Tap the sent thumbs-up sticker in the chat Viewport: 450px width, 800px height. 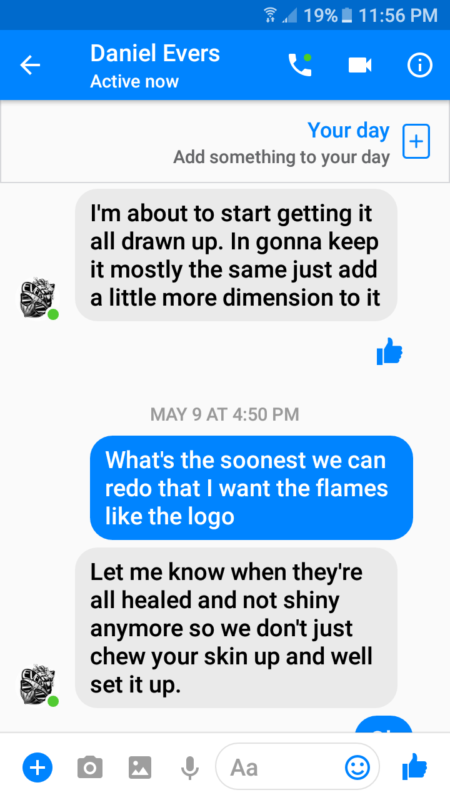(x=389, y=351)
